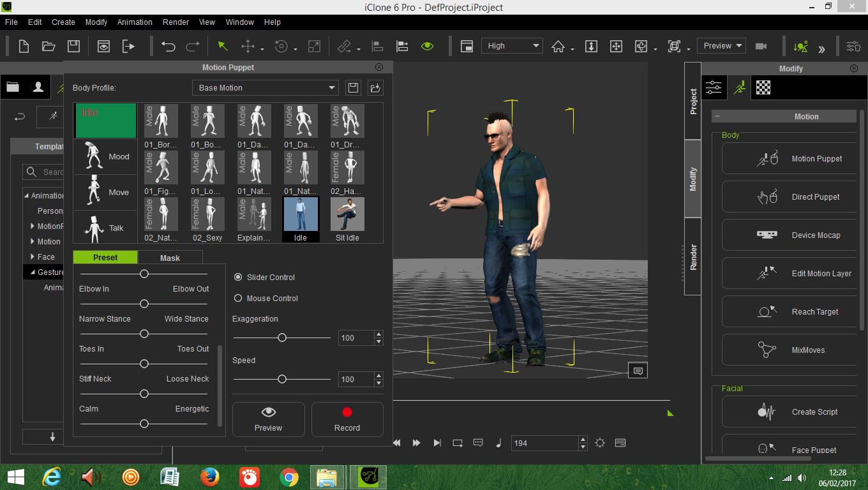Click the video camera record icon in toolbar
Viewport: 868px width, 490px height.
[x=761, y=46]
